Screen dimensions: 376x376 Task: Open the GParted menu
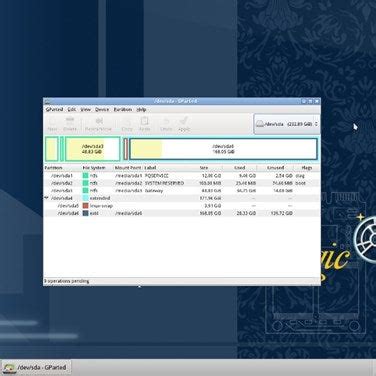(54, 109)
